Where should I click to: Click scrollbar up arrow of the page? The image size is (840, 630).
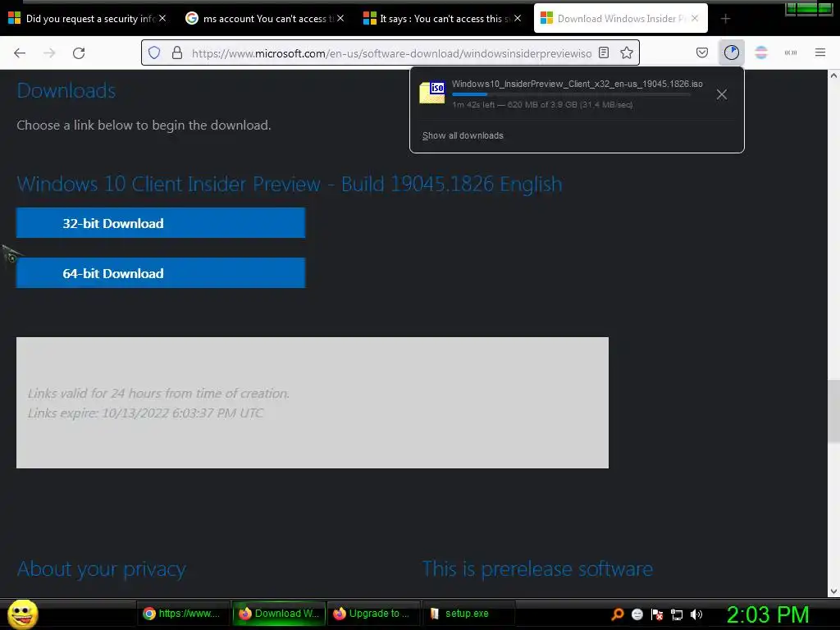pyautogui.click(x=833, y=75)
